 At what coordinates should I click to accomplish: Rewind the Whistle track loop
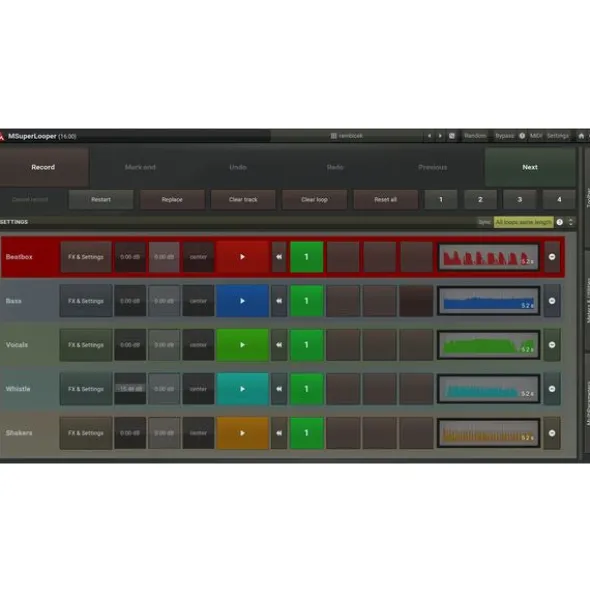279,389
